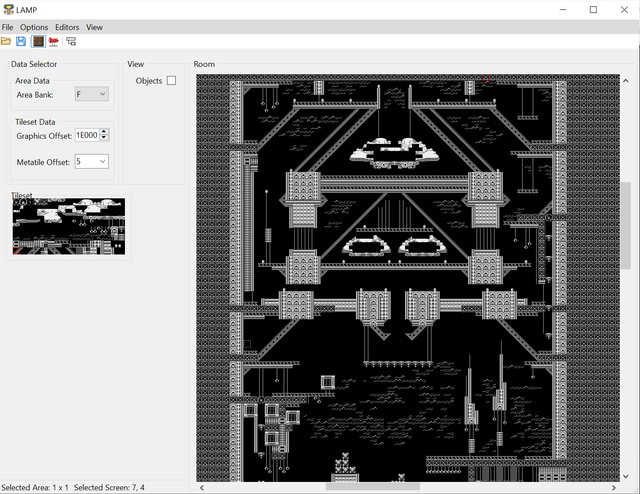Viewport: 640px width, 494px height.
Task: Click the Room horizontal scrollbar left arrow
Action: pos(202,487)
